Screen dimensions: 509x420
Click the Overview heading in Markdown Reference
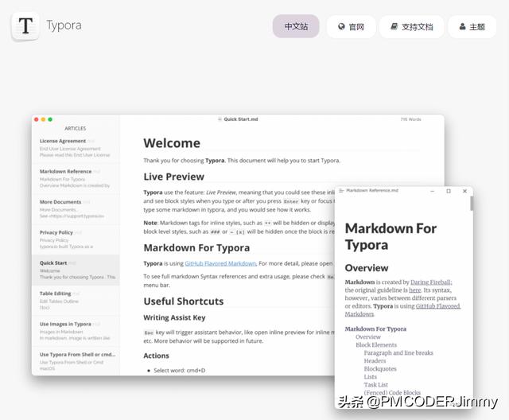coord(367,268)
